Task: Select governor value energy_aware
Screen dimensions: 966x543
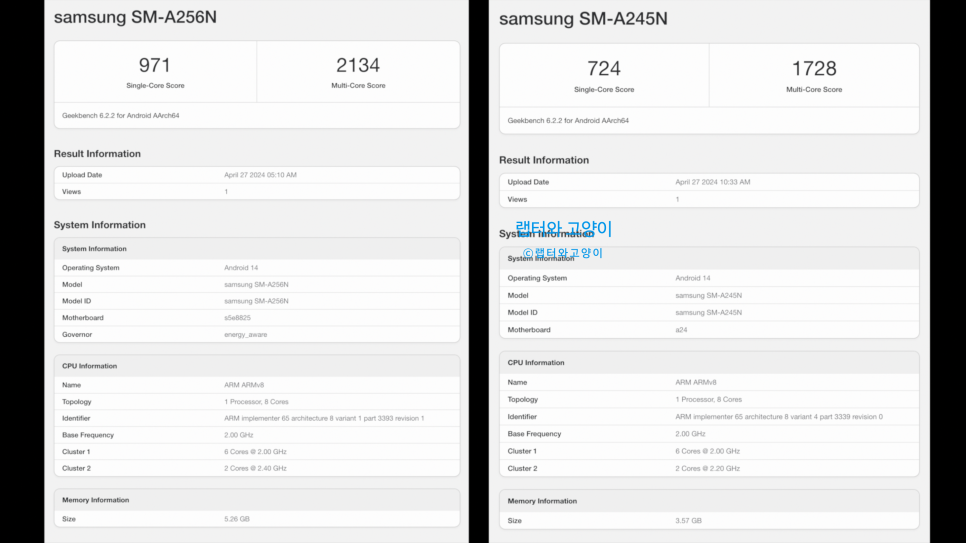Action: [245, 335]
